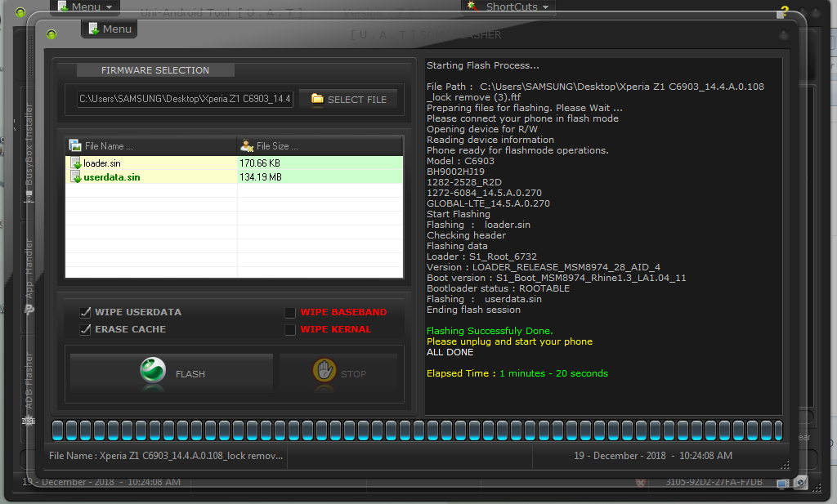This screenshot has width=837, height=504.
Task: Click the ShortCuts wand icon
Action: pyautogui.click(x=472, y=6)
